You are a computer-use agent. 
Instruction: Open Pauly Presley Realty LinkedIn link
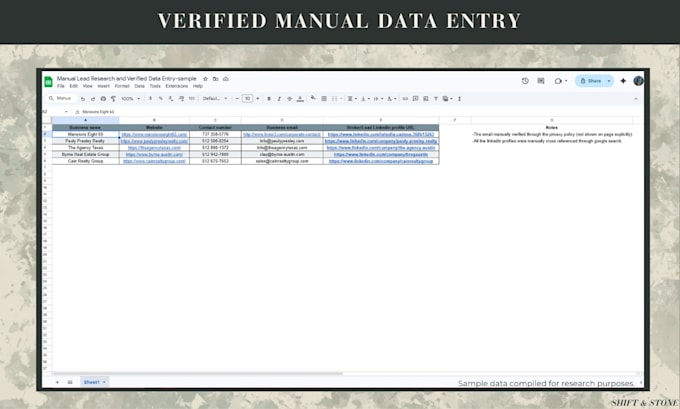click(x=381, y=141)
